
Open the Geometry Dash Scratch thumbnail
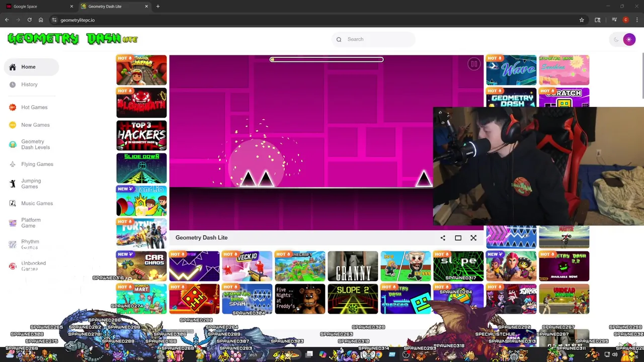click(x=564, y=98)
